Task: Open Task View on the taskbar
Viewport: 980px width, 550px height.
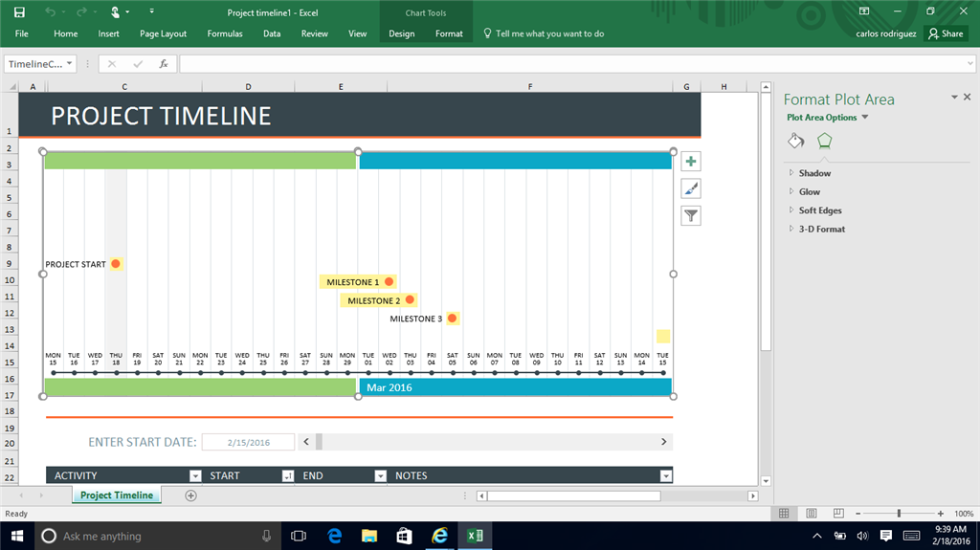Action: pos(299,536)
